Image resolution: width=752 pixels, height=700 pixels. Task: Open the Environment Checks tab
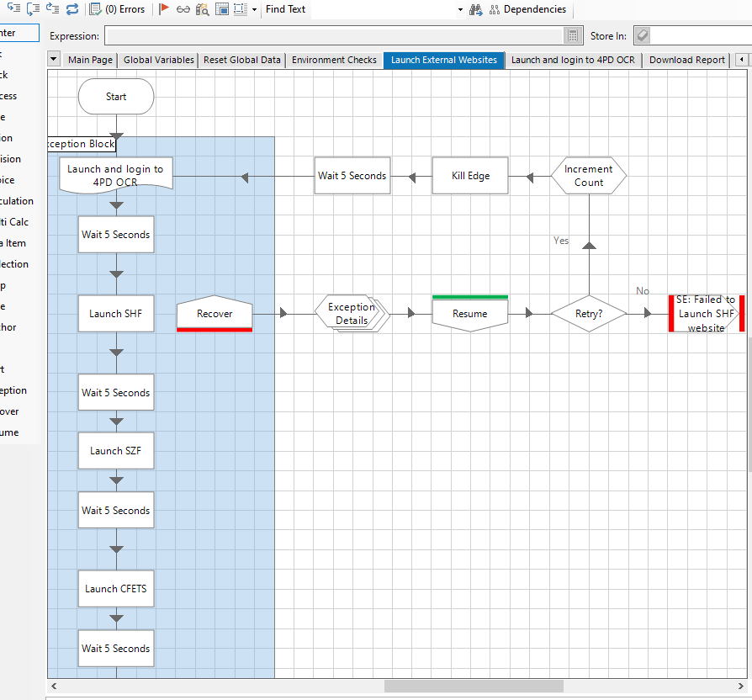(x=334, y=60)
